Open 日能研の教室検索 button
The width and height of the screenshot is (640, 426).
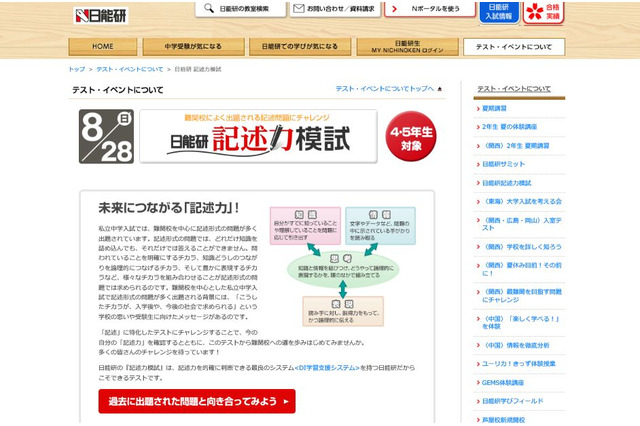[x=240, y=9]
